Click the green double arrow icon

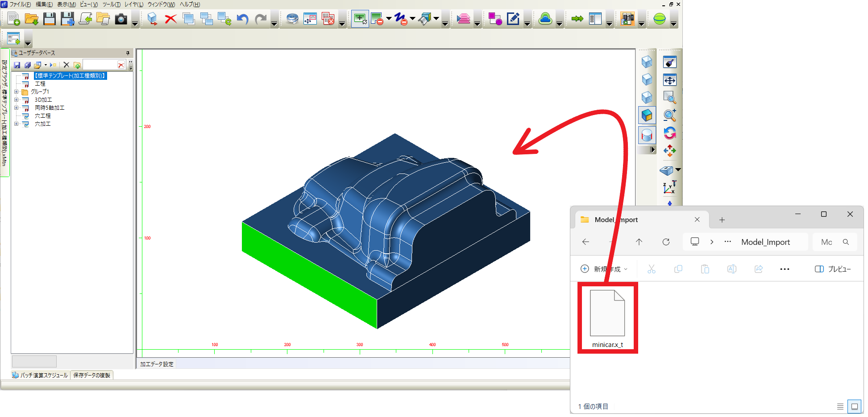[x=577, y=19]
